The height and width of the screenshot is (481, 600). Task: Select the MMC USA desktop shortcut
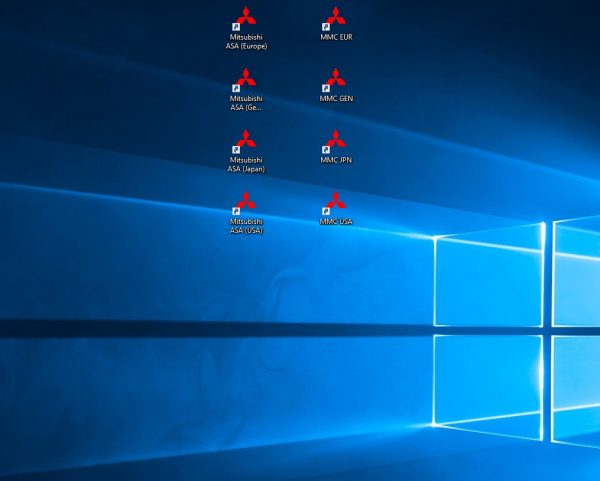coord(336,209)
